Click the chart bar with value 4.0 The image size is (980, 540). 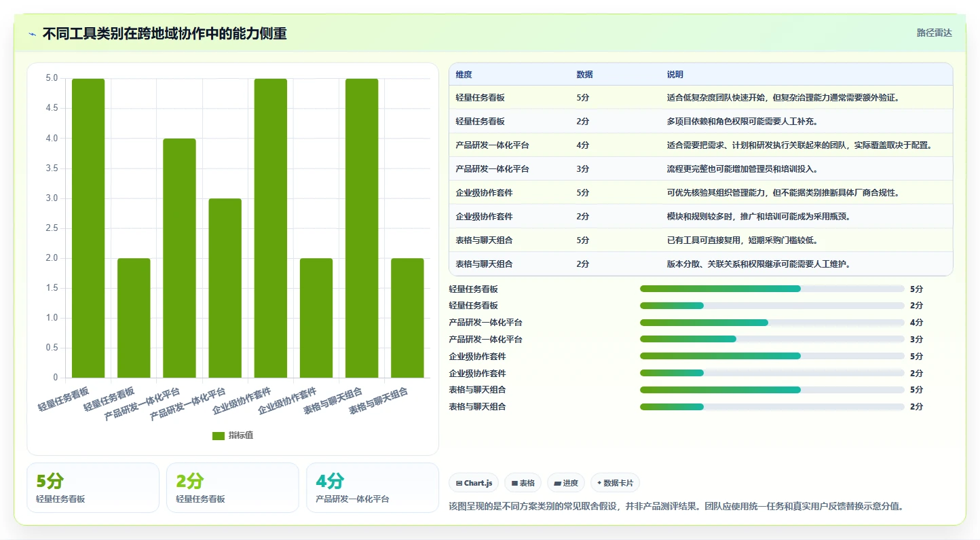click(179, 258)
